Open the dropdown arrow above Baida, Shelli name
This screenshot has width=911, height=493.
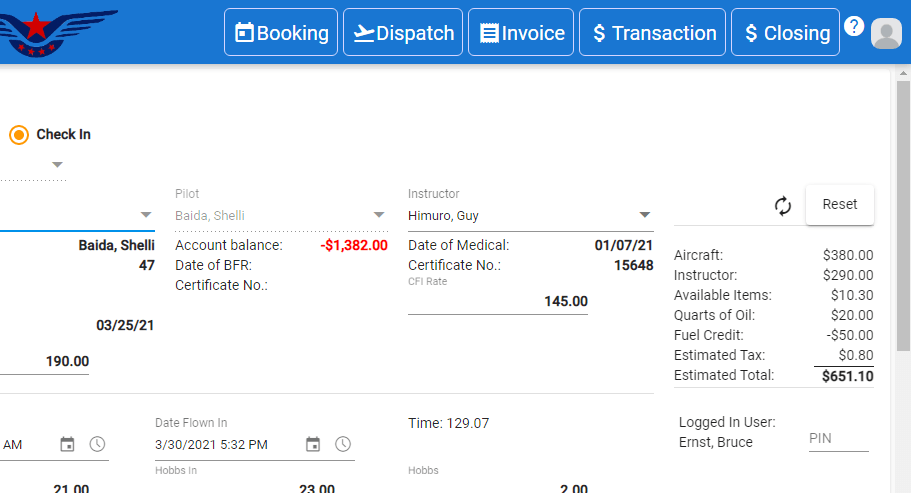point(146,215)
